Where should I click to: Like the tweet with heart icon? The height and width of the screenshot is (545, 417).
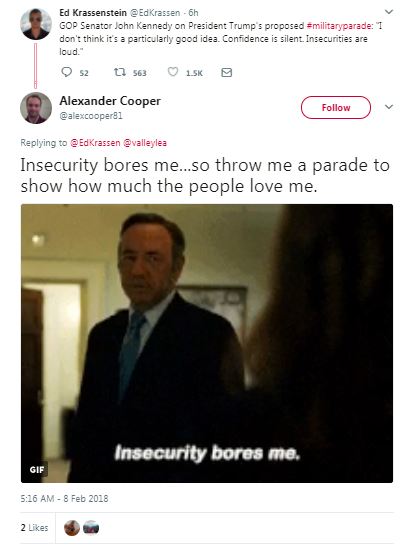click(173, 72)
